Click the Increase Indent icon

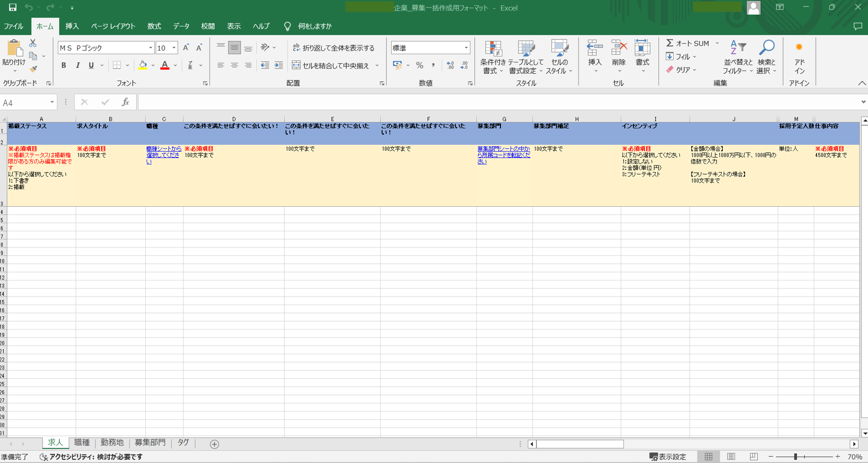[x=279, y=65]
